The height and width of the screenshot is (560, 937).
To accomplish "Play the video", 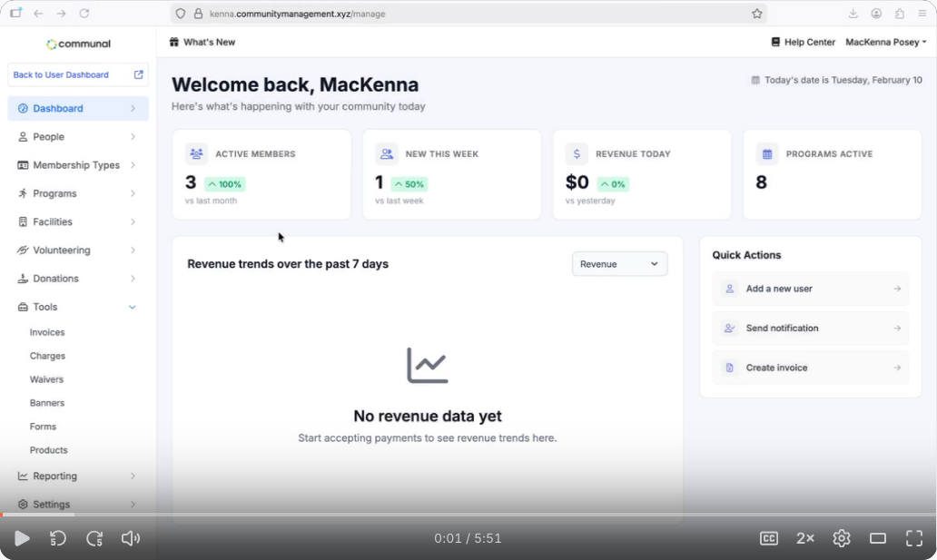I will [22, 538].
